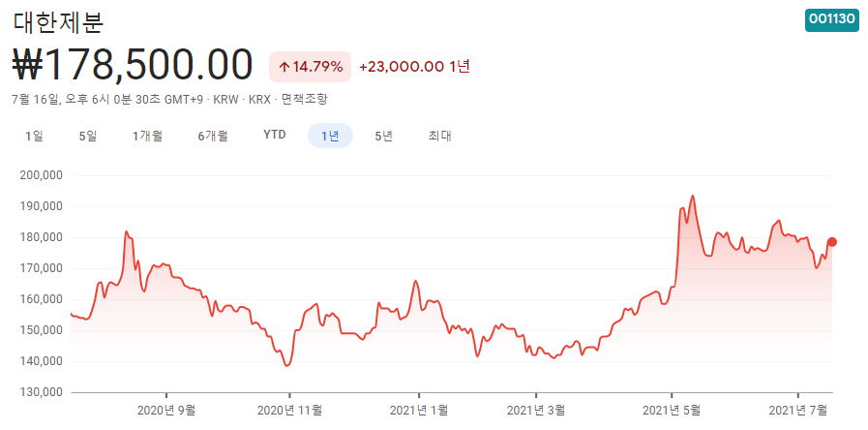Select the YTD range tab
Viewport: 868px width, 430px height.
click(x=275, y=136)
